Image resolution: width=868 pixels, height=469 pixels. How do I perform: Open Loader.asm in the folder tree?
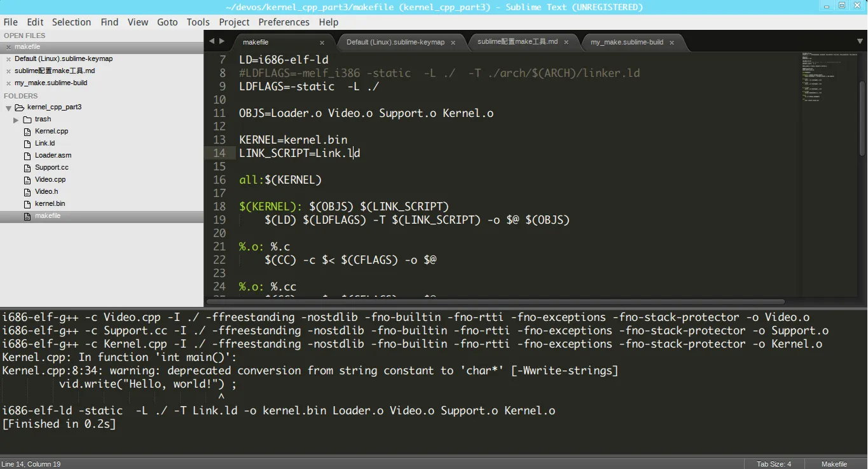click(x=53, y=156)
